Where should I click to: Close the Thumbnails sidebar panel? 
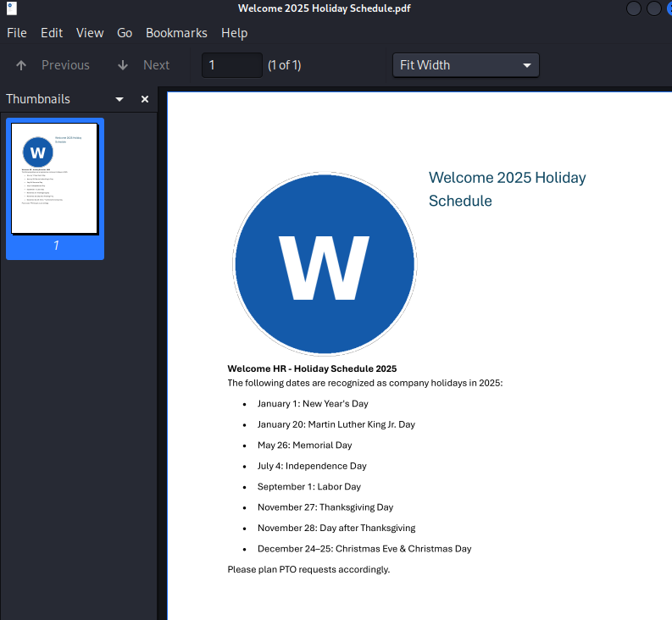144,99
